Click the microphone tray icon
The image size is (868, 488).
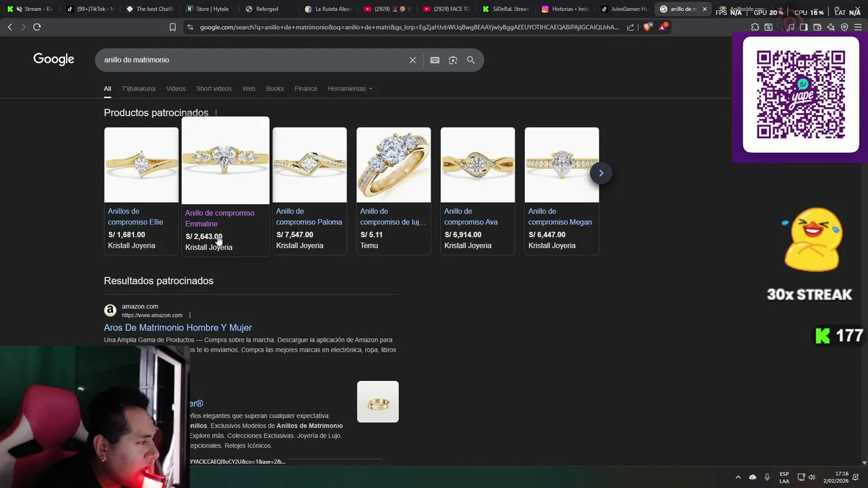click(x=767, y=477)
